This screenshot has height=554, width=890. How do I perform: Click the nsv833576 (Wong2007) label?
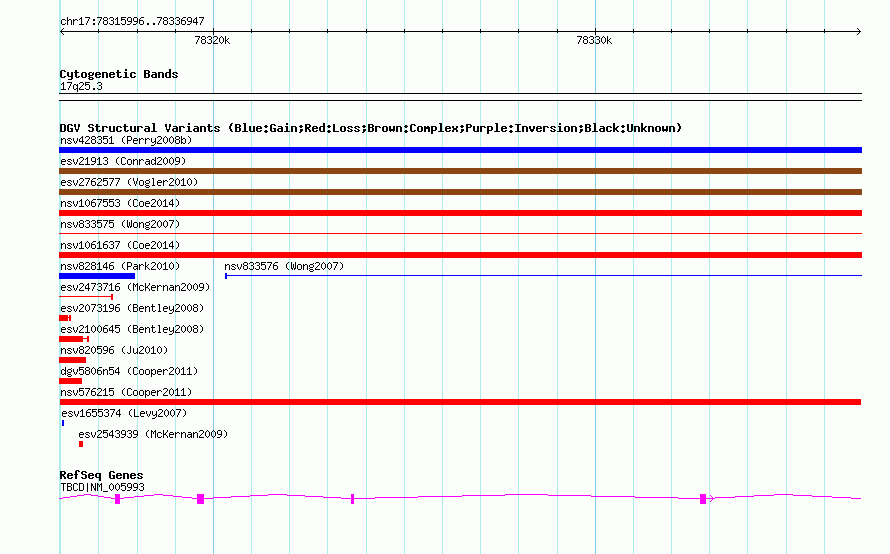[x=284, y=266]
